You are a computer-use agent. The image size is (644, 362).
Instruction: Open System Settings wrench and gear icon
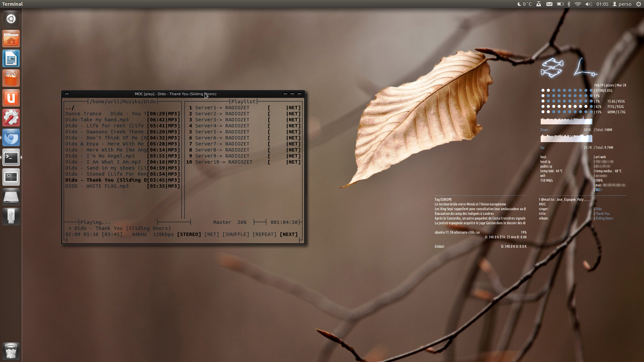tap(11, 118)
